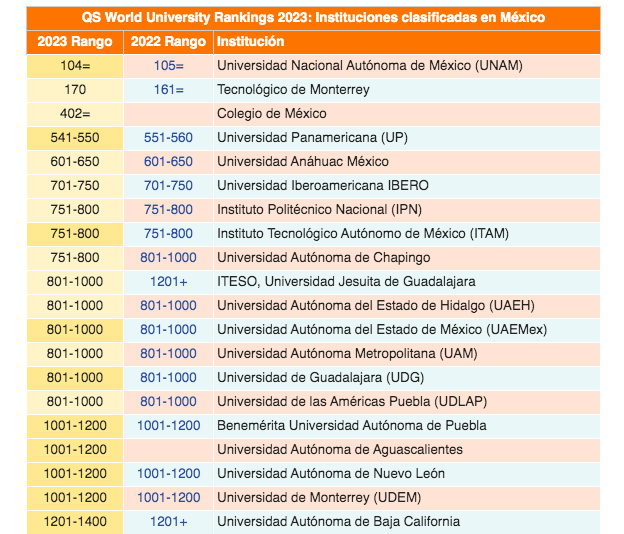Open the 601-650 link in the 2022 column

click(168, 162)
